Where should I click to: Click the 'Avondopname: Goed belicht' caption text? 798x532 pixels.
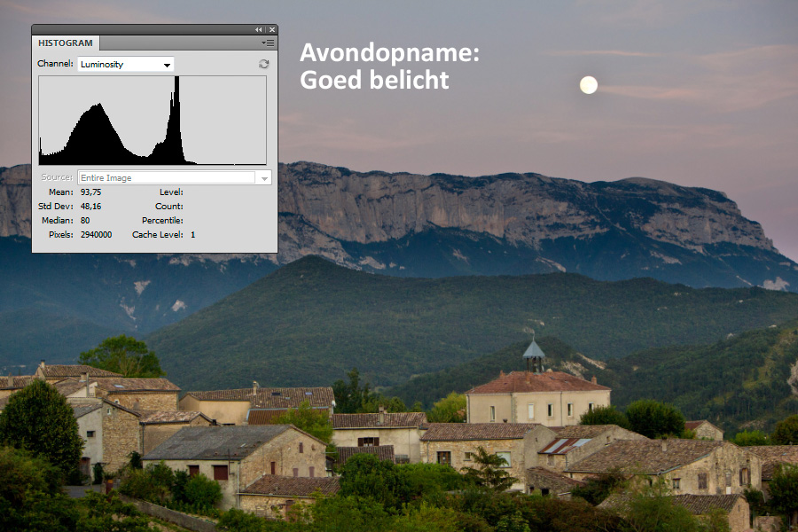pos(388,66)
